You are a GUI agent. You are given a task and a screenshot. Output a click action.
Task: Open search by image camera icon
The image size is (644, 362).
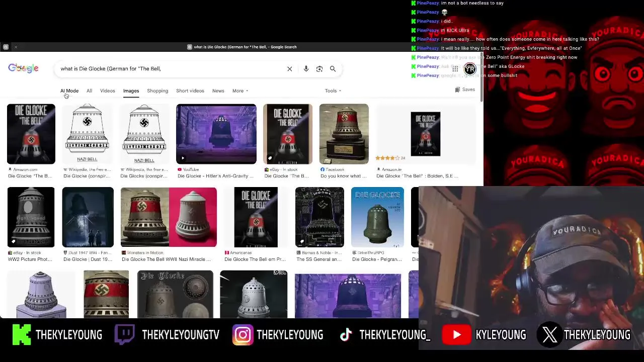click(319, 69)
